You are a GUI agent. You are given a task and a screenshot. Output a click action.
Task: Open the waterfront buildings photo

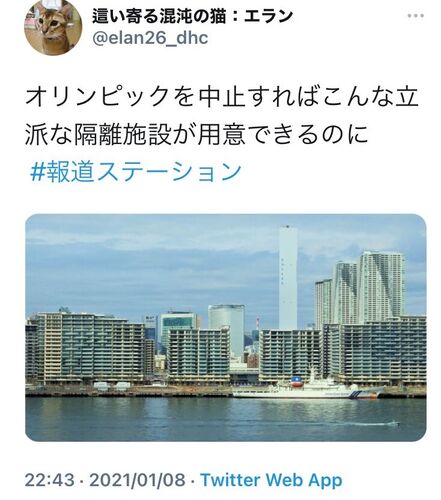coord(226,328)
